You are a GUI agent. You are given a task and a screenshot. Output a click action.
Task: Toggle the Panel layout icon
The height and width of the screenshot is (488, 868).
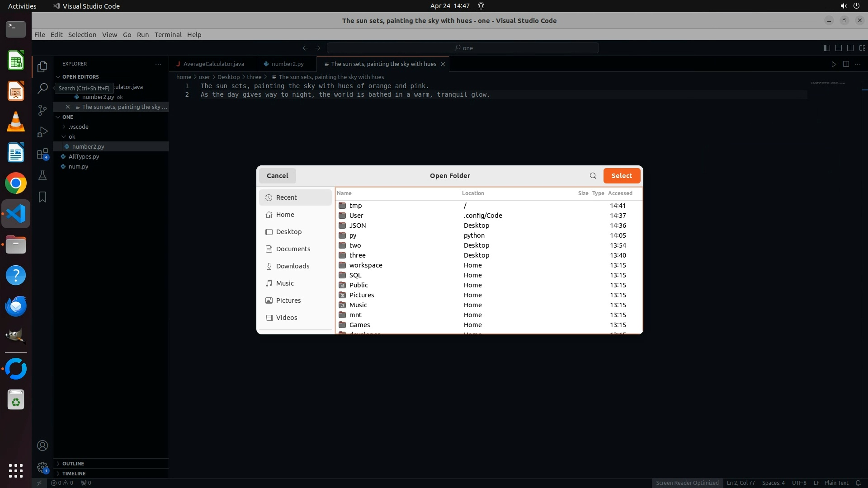[838, 48]
